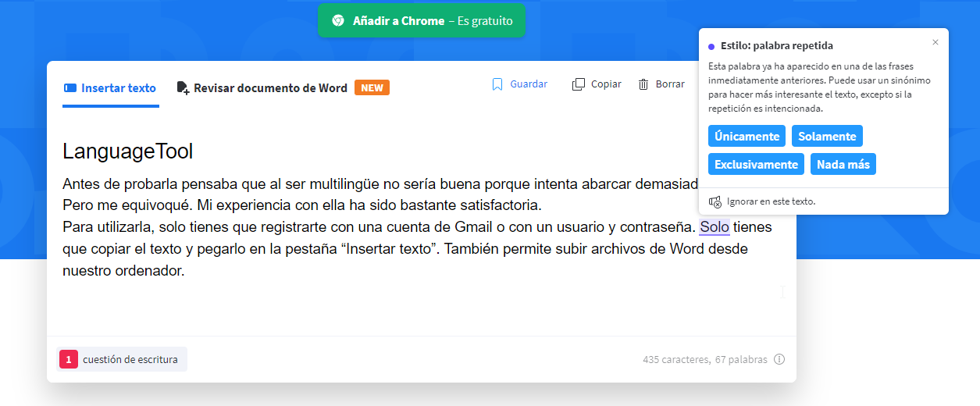Click the ignore icon beside Ignorar
Viewport: 980px width, 406px height.
(x=715, y=201)
